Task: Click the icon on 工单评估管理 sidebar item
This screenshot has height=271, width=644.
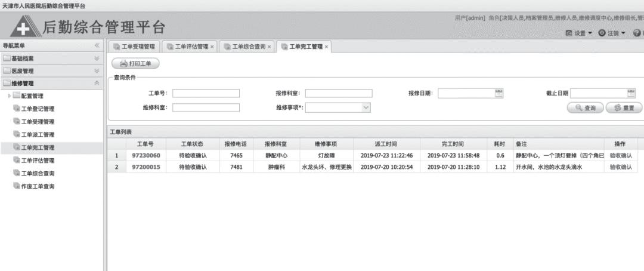Action: 17,160
